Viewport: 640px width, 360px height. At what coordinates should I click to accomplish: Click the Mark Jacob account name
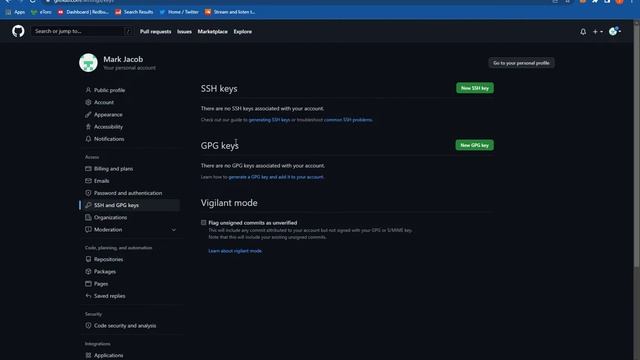point(123,59)
